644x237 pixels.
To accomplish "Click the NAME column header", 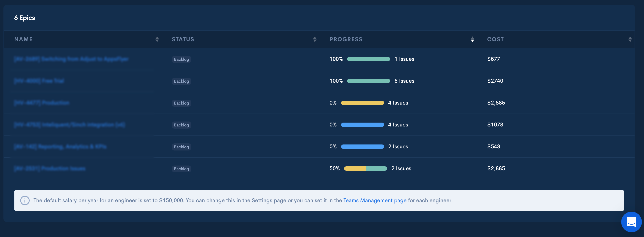I will tap(23, 39).
